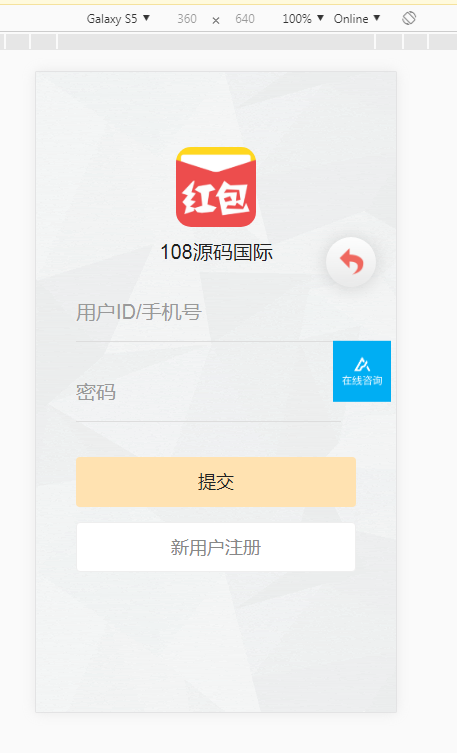Rotate the device viewport orientation
Viewport: 457px width, 753px height.
[x=409, y=18]
